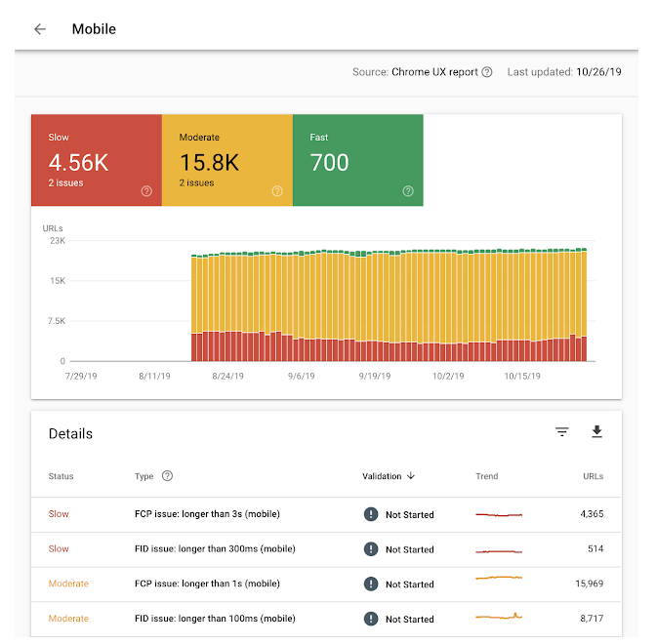The height and width of the screenshot is (644, 656).
Task: Click the Slow status in FID 300ms row
Action: pos(59,548)
